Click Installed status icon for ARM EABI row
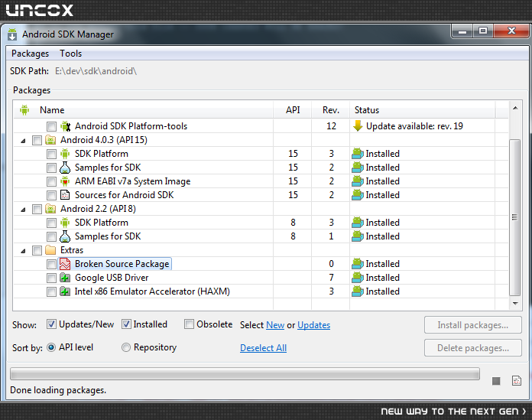The image size is (532, 420). (357, 181)
